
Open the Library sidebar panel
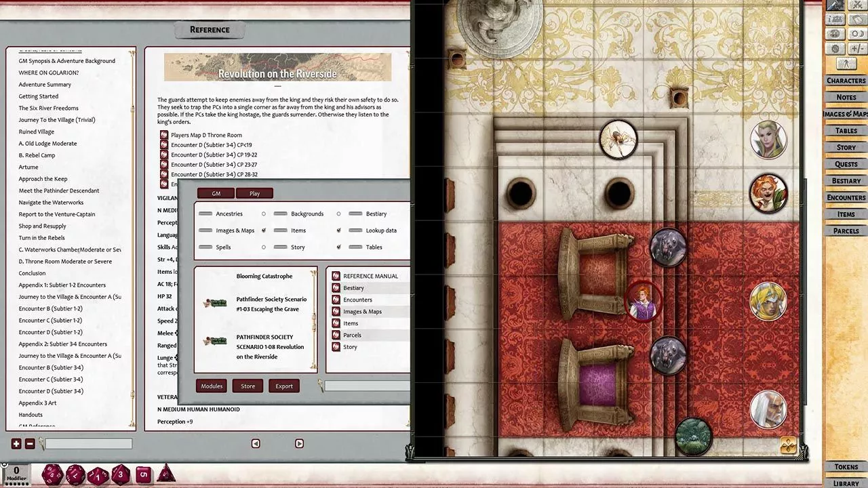[x=846, y=483]
